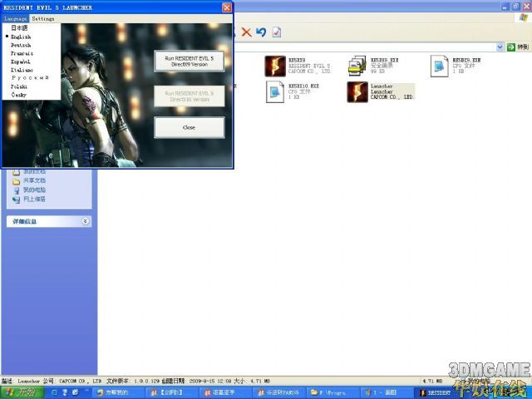Screen dimensions: 532x399
Task: Choose English in the Language menu
Action: 21,37
